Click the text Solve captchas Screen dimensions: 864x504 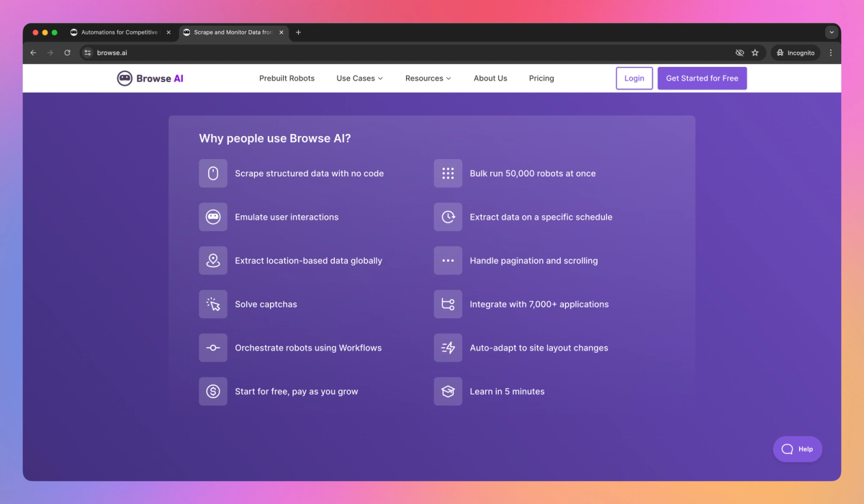click(x=266, y=305)
